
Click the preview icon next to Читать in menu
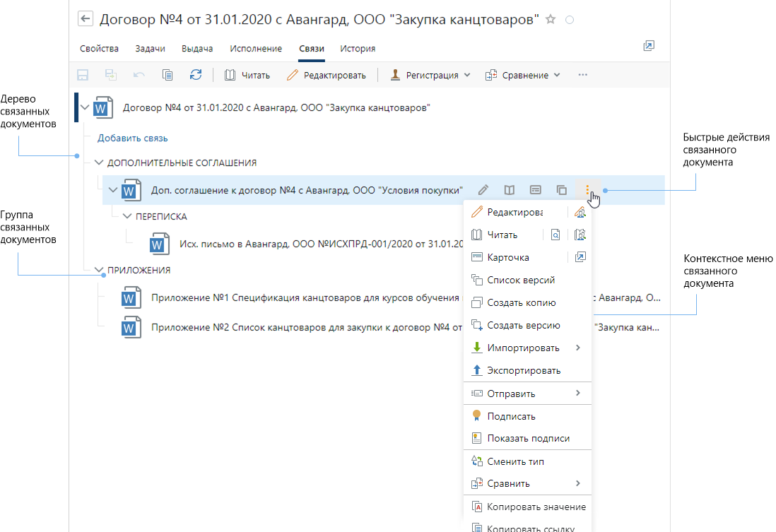(555, 235)
